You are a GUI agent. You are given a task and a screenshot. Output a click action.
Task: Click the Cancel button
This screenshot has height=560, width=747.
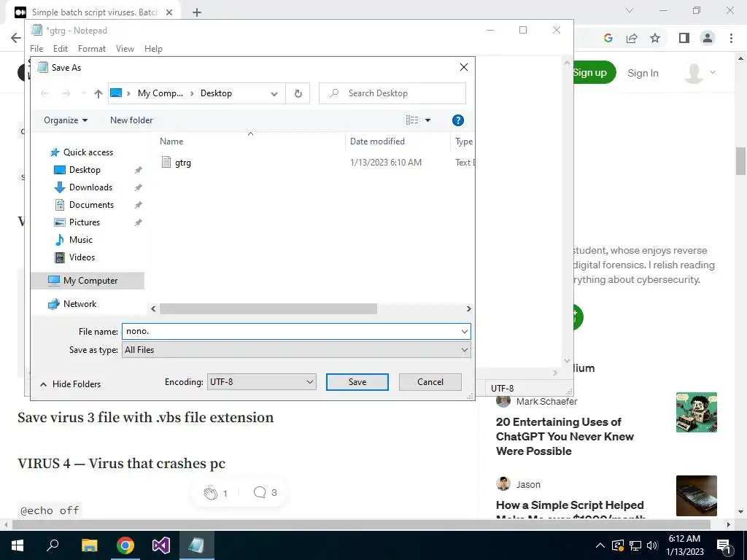430,382
